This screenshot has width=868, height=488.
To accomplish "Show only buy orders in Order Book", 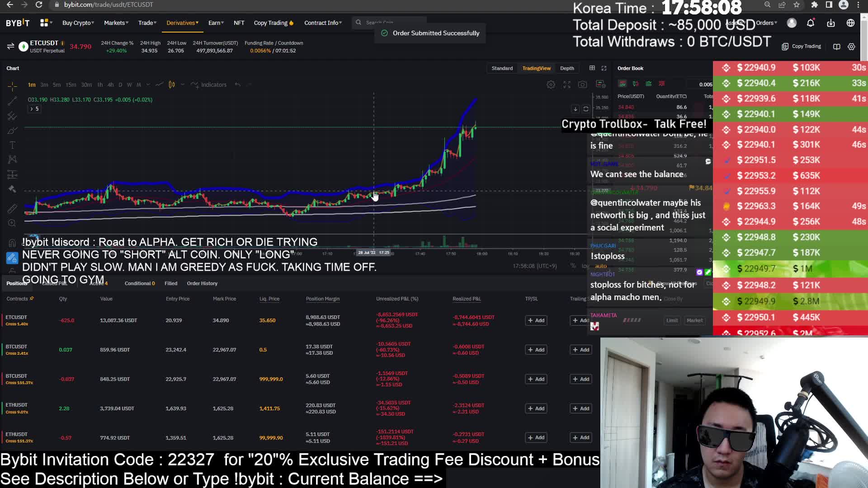I will pyautogui.click(x=649, y=84).
